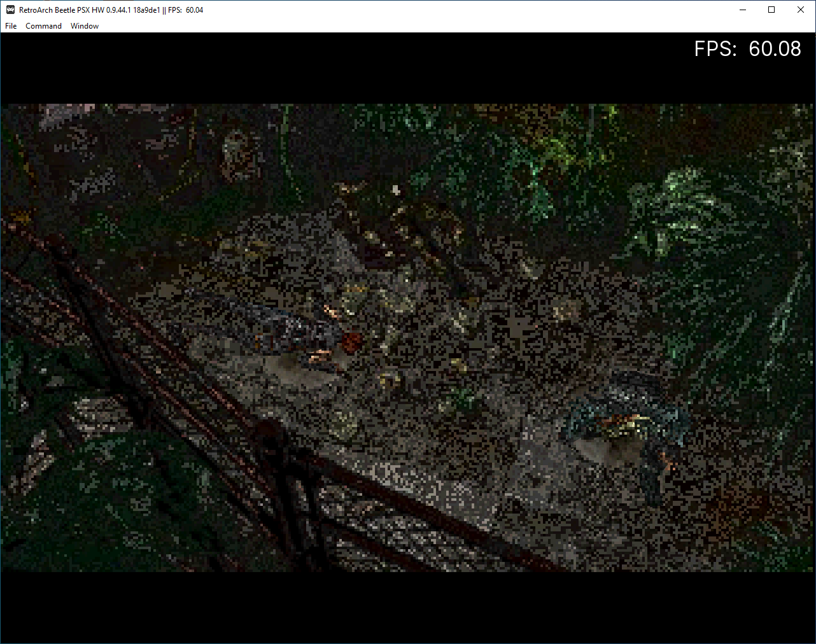The width and height of the screenshot is (816, 644).
Task: Close the RetroArch window
Action: [801, 10]
